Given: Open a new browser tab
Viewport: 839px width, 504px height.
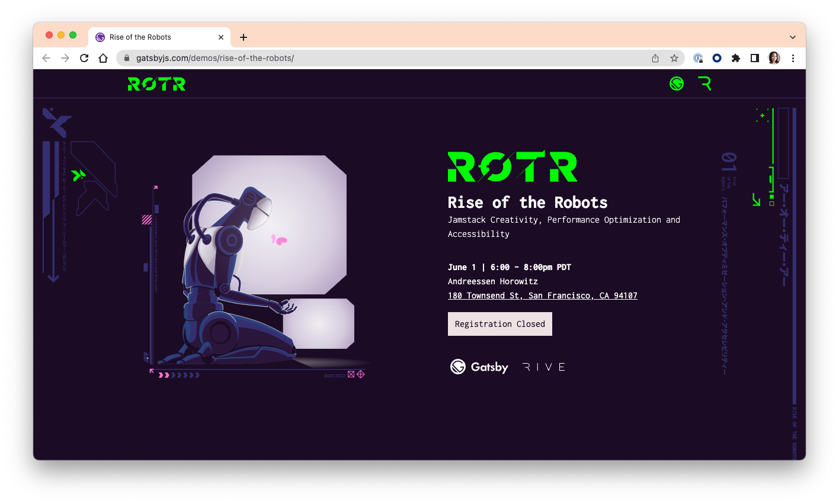Looking at the screenshot, I should (244, 37).
